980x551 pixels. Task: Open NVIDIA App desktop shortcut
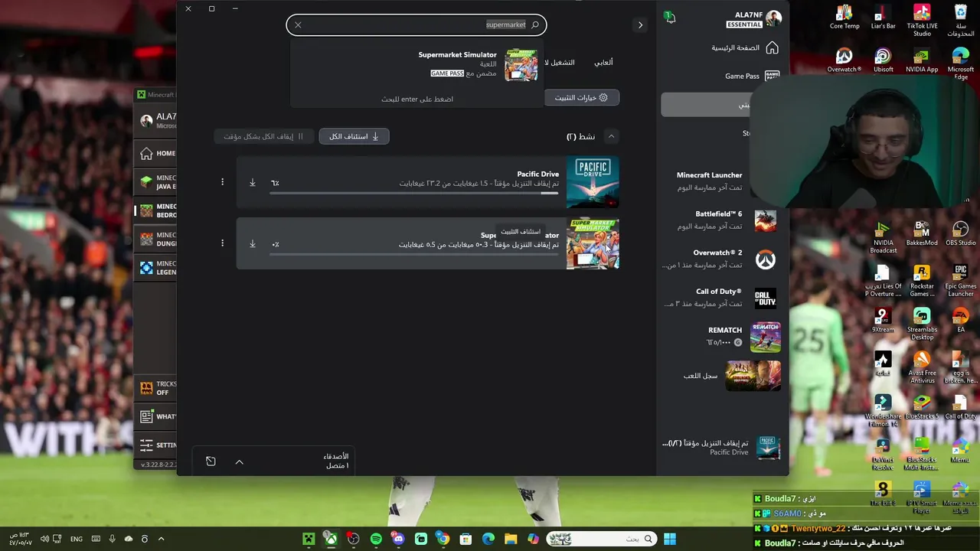(922, 60)
